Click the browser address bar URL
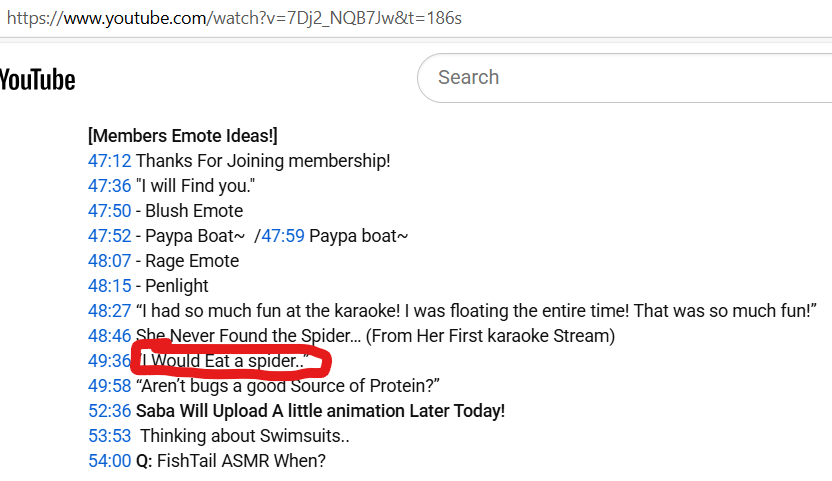The image size is (832, 481). [234, 18]
